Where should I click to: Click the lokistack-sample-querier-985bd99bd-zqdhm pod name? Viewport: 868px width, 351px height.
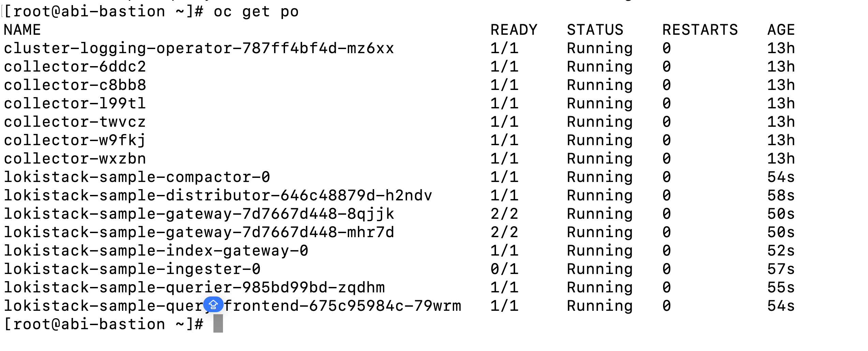[194, 288]
